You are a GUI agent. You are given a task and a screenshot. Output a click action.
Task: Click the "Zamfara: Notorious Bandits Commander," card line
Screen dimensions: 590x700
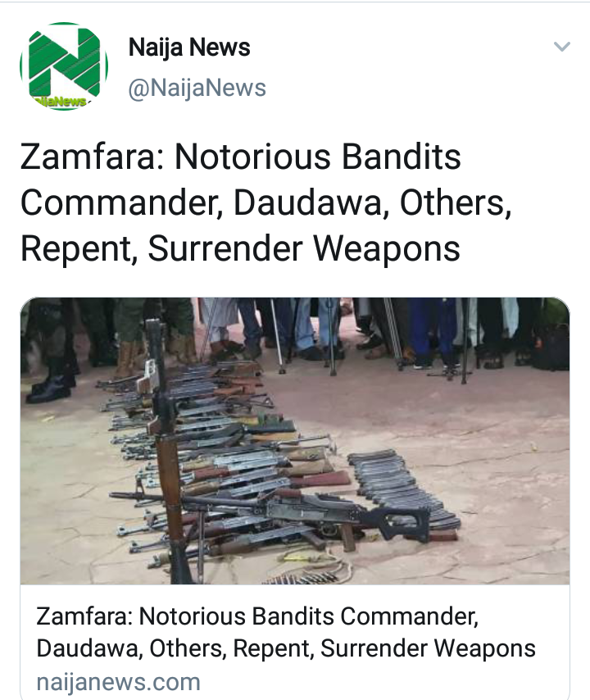[257, 616]
